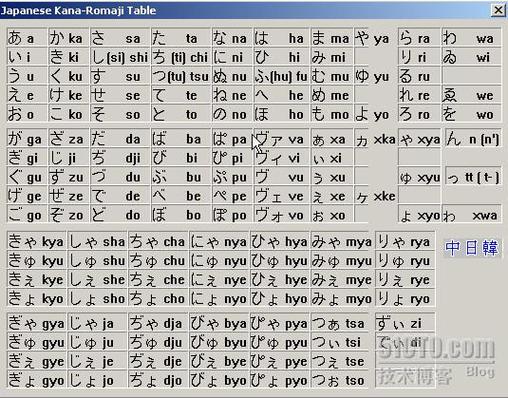
Task: Choose the ま ma kana
Action: (331, 38)
